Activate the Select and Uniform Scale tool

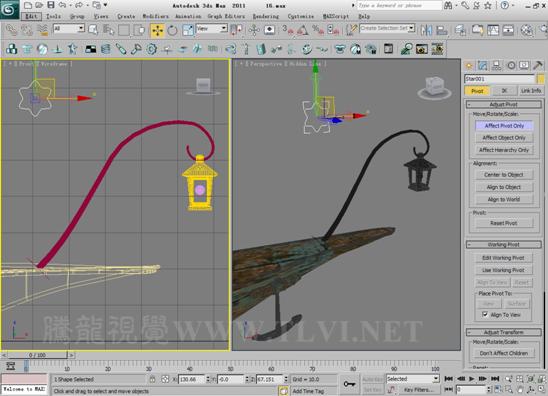coord(188,30)
